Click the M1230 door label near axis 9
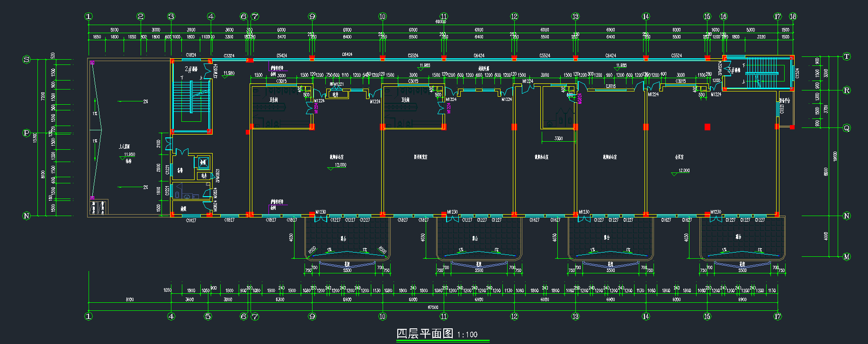The height and width of the screenshot is (344, 868). coord(321,212)
